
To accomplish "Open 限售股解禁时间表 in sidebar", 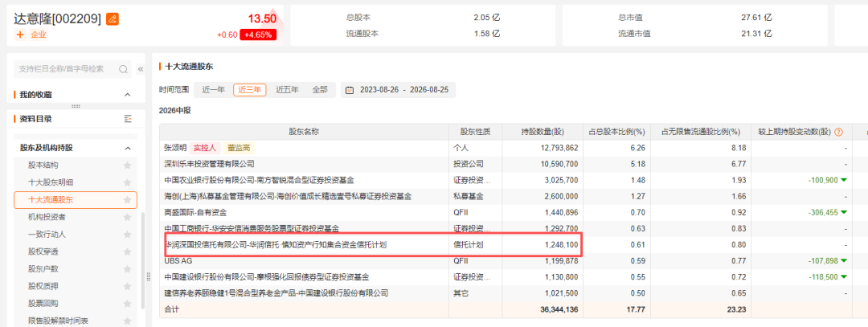I will (x=58, y=321).
